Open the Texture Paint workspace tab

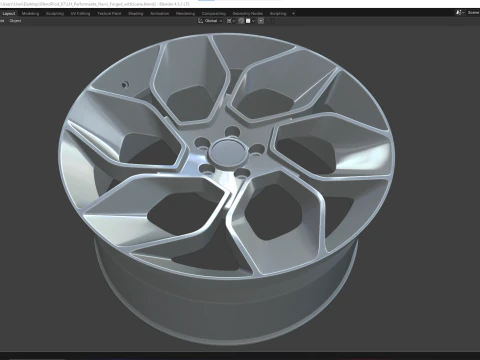pyautogui.click(x=109, y=14)
